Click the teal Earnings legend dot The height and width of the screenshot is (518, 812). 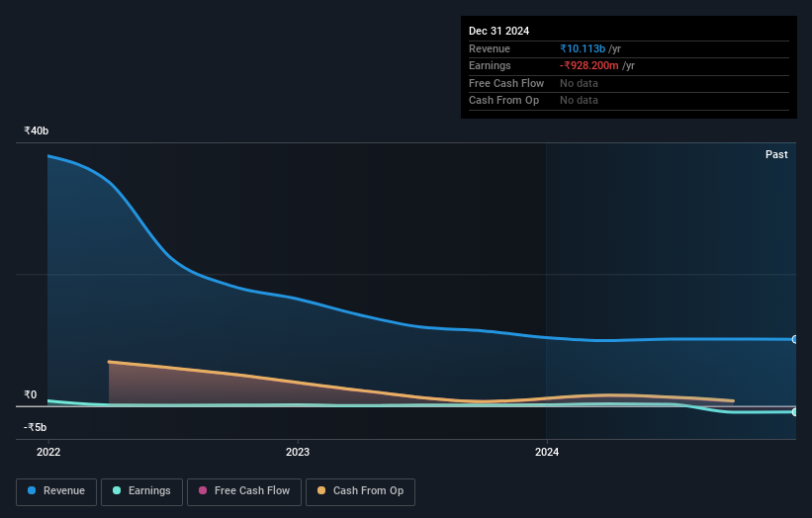117,490
